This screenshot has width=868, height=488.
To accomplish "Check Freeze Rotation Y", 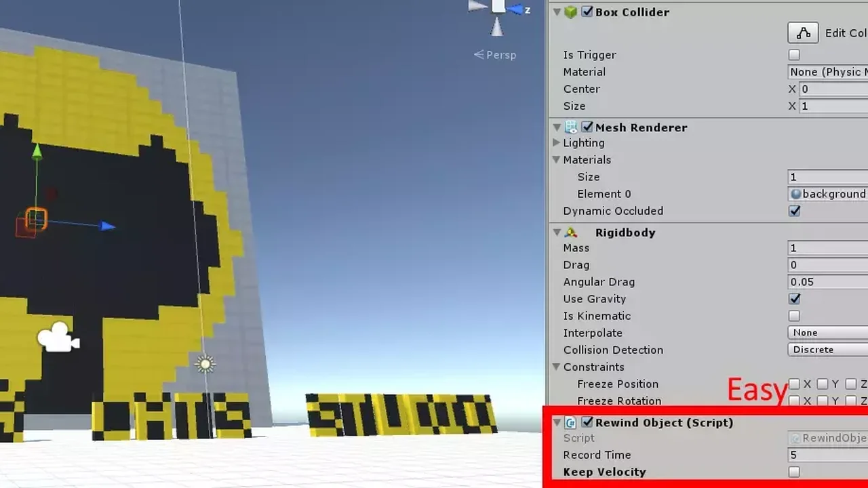I will point(823,401).
